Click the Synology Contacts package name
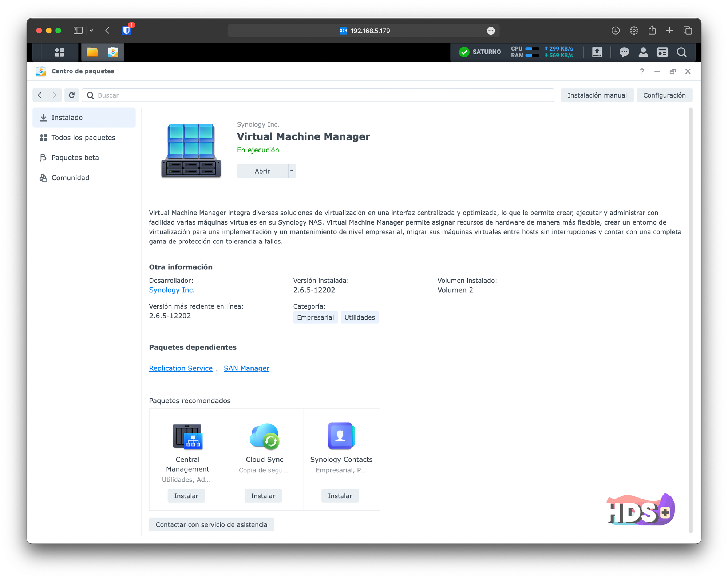This screenshot has height=579, width=728. [x=341, y=460]
